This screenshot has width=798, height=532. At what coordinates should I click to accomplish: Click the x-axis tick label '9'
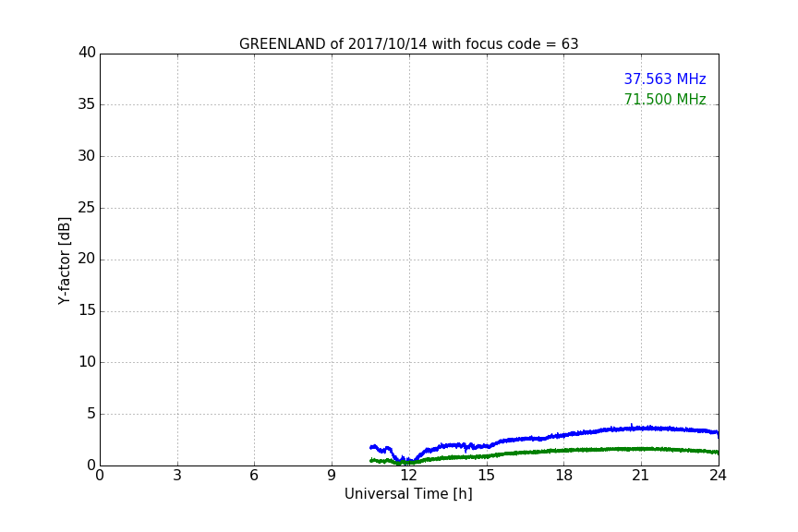332,476
